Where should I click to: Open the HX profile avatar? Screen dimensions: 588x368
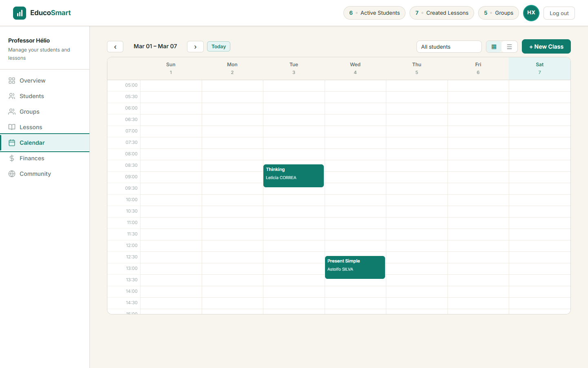tap(531, 13)
